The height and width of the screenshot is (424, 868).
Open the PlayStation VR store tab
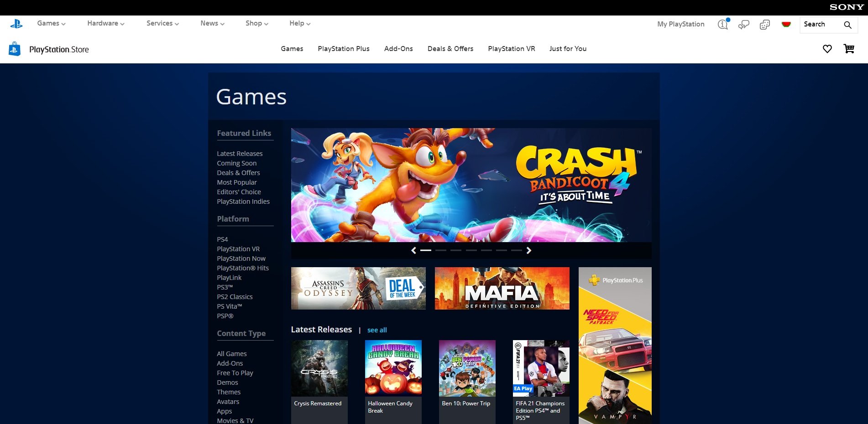pos(512,49)
